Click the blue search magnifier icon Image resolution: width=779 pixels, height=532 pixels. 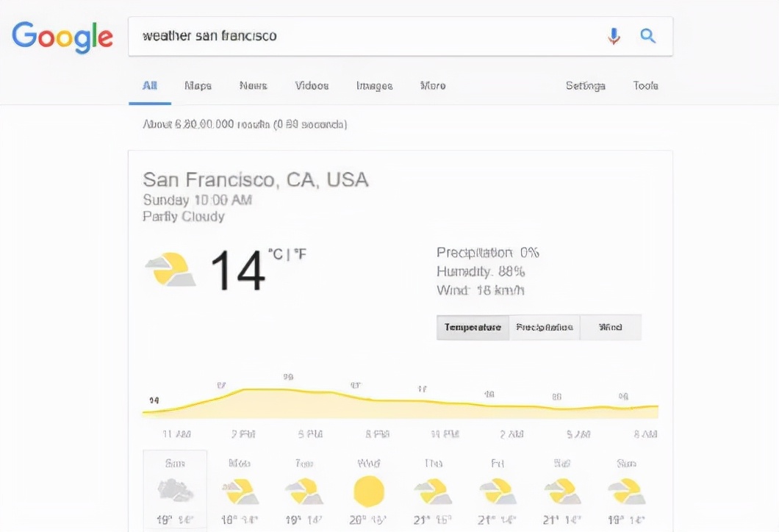tap(647, 36)
